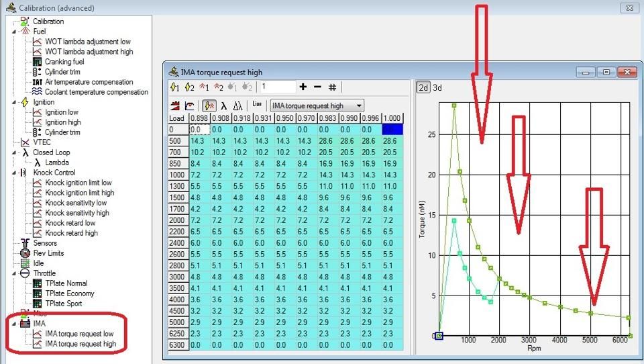Toggle the Live tuning button
Viewport: 644px width, 364px height.
click(x=257, y=105)
